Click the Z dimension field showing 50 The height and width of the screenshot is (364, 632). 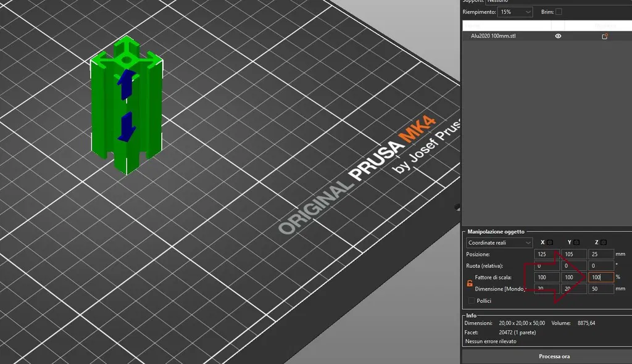point(601,289)
